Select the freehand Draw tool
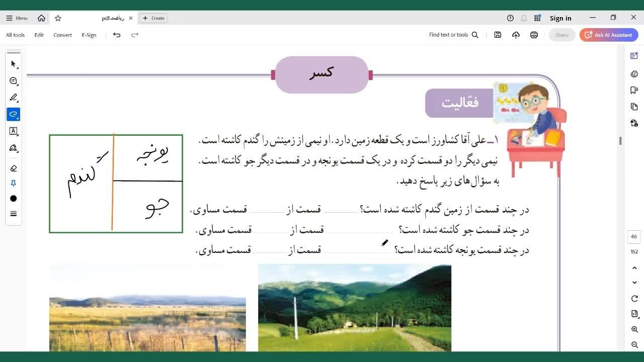 coord(14,115)
